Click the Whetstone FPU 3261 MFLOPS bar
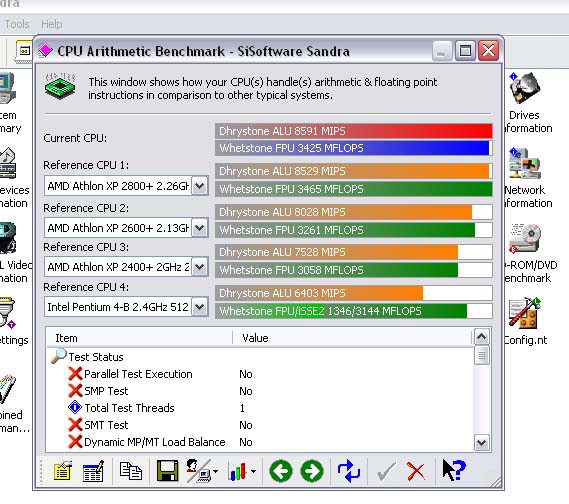 [x=354, y=230]
